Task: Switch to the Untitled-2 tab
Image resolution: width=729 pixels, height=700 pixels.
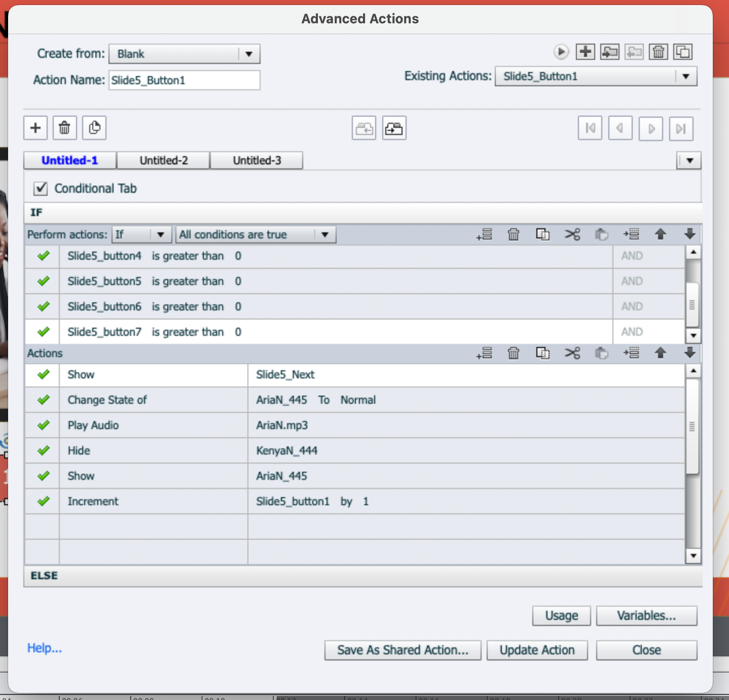Action: pyautogui.click(x=163, y=160)
